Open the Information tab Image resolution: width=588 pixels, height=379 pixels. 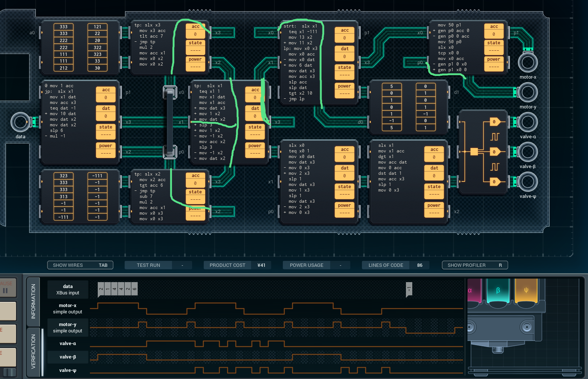pyautogui.click(x=33, y=301)
